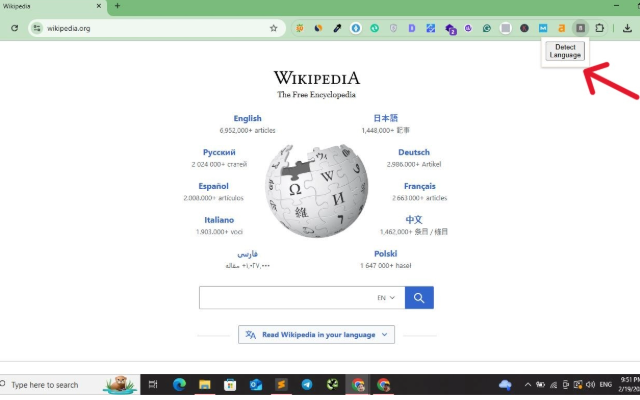Open the orange sun-shaped extension icon
The image size is (640, 400).
[300, 28]
